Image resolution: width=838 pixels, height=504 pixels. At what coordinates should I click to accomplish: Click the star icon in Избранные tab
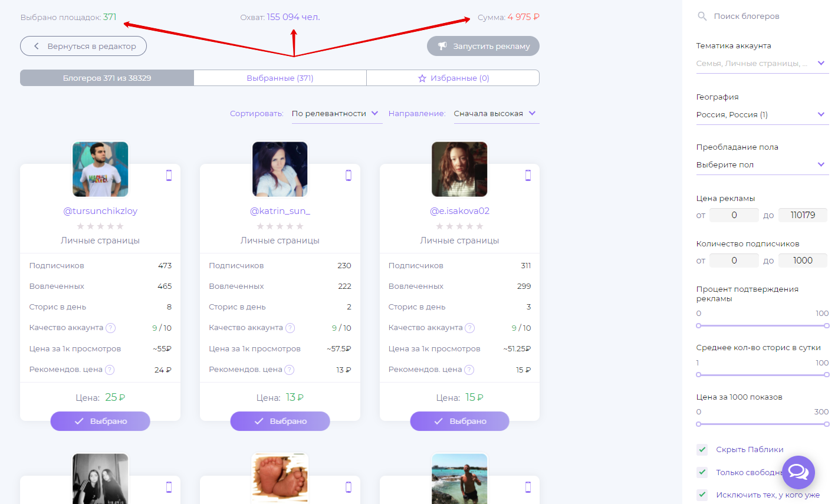[x=422, y=78]
